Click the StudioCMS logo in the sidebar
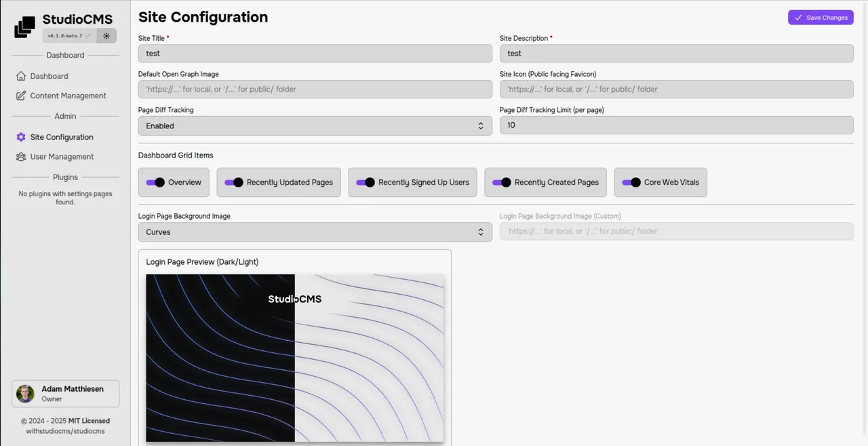The width and height of the screenshot is (868, 446). tap(24, 27)
